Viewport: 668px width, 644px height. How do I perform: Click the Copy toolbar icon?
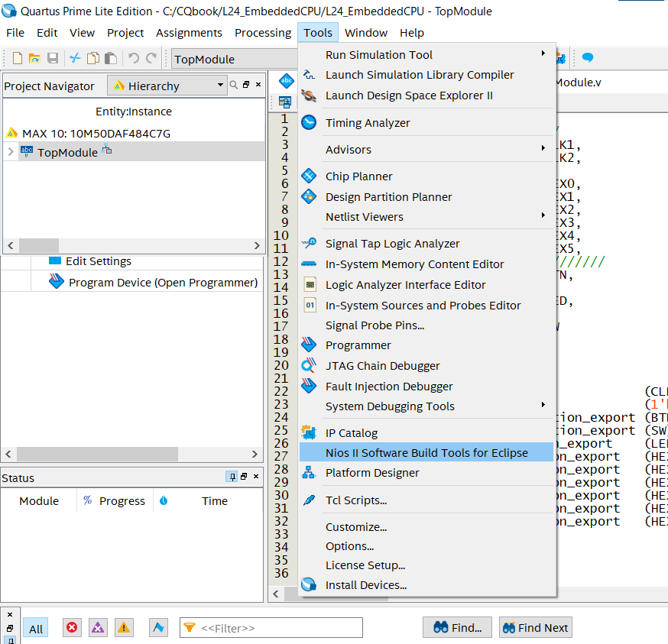coord(93,58)
